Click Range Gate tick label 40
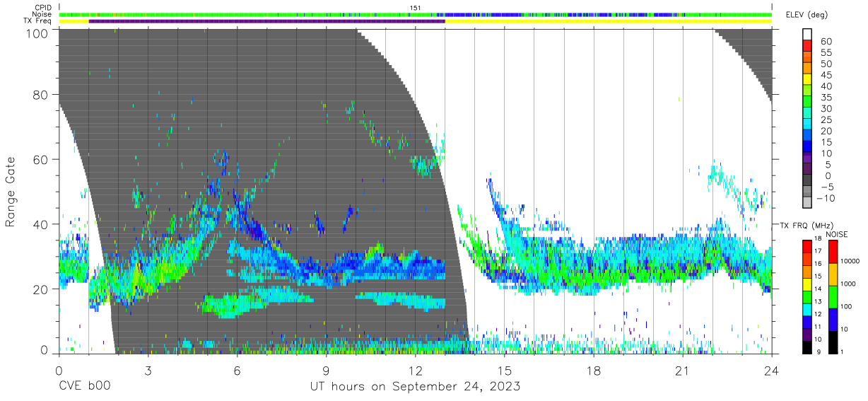The image size is (868, 401). (x=40, y=224)
